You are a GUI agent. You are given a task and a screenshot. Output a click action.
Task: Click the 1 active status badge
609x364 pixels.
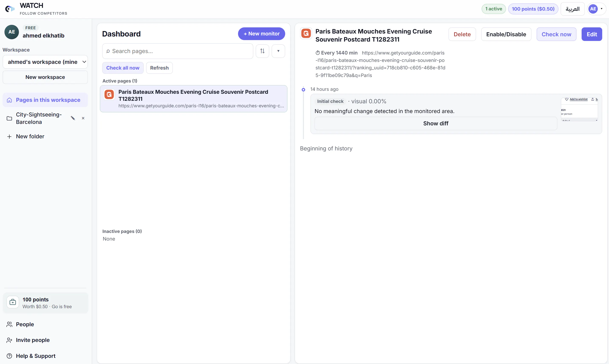(494, 9)
